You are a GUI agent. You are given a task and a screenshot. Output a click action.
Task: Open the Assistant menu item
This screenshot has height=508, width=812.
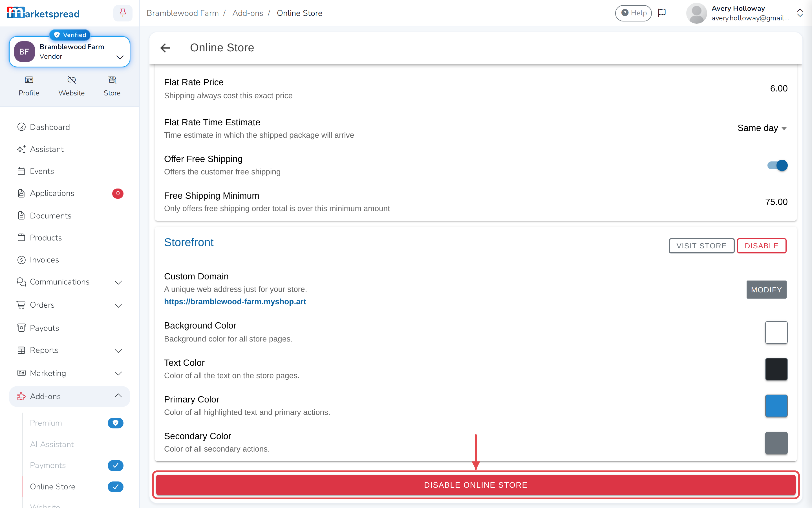[70, 149]
